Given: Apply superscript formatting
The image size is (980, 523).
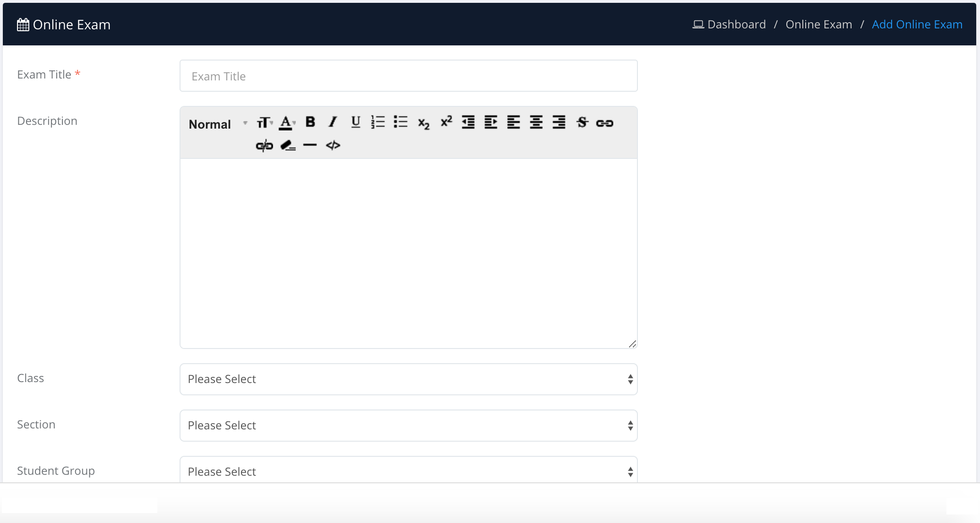Looking at the screenshot, I should point(446,122).
